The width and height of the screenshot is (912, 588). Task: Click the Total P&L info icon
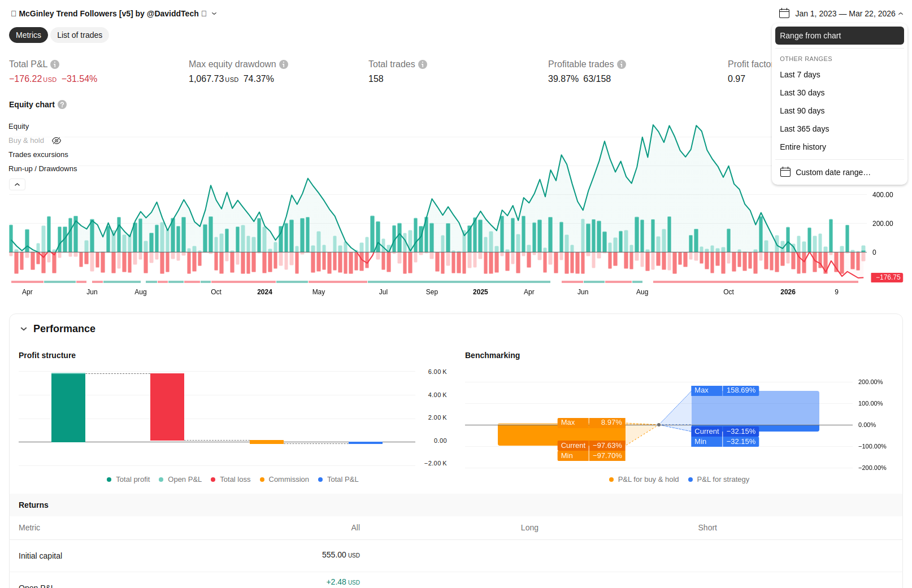point(55,64)
